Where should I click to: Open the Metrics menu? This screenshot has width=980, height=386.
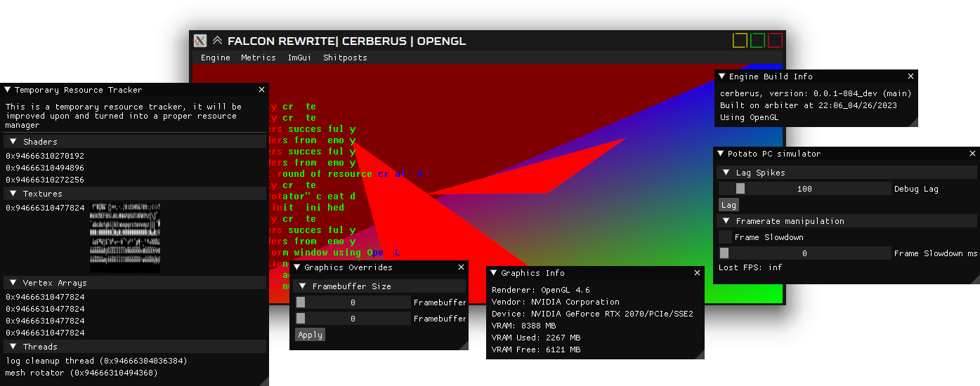click(x=259, y=58)
